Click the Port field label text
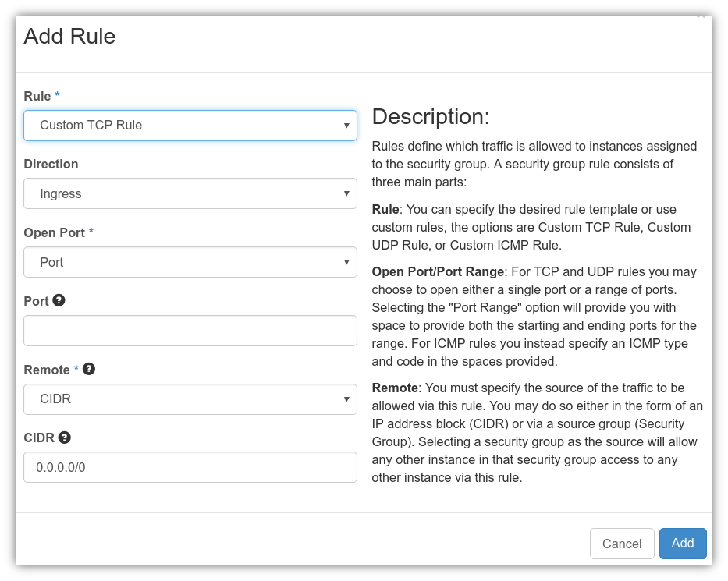 click(36, 301)
